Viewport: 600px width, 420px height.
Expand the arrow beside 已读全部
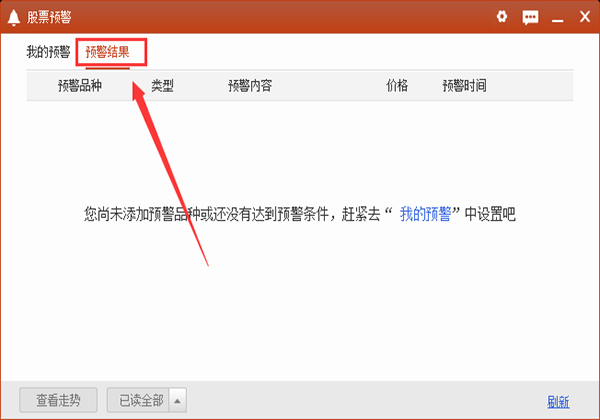coord(178,400)
